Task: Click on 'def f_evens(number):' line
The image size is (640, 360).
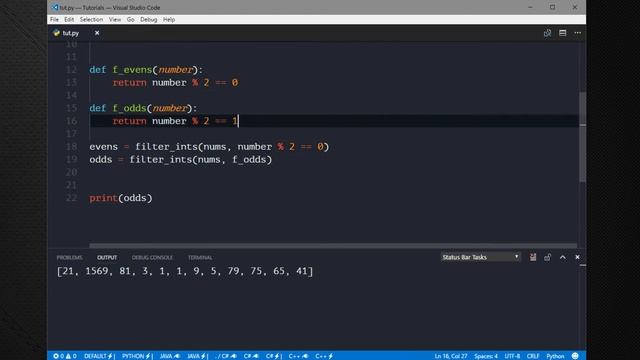Action: pos(146,70)
